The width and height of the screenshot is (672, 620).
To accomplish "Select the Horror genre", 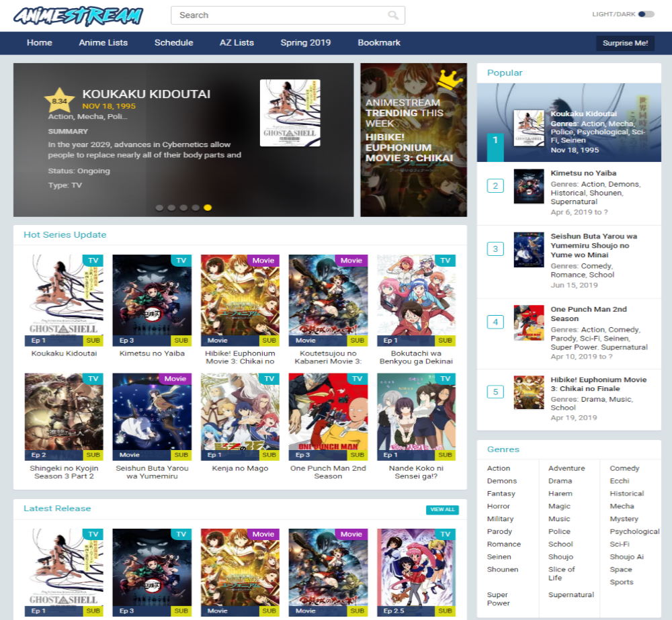I will coord(499,506).
